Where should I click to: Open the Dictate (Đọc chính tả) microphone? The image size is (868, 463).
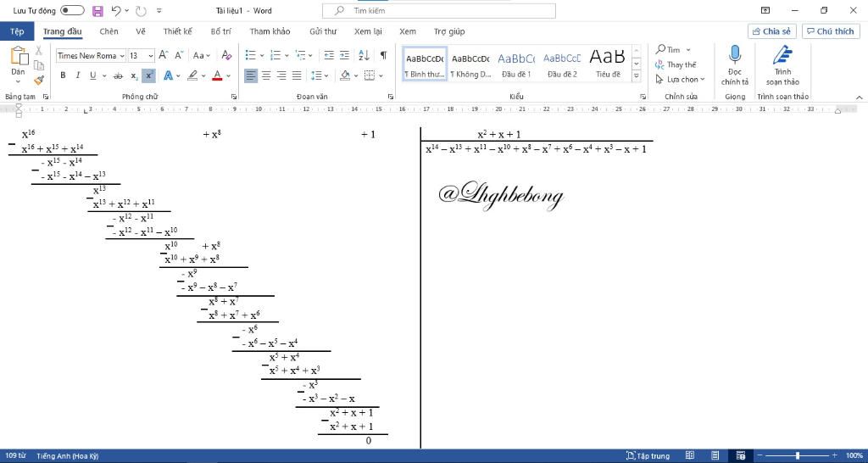(x=734, y=65)
